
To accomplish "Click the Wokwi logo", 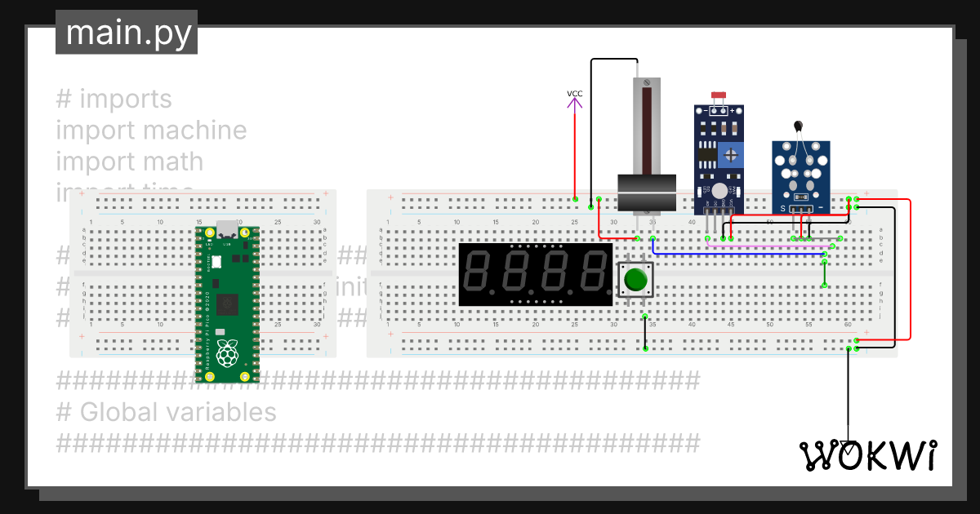I will [x=866, y=456].
